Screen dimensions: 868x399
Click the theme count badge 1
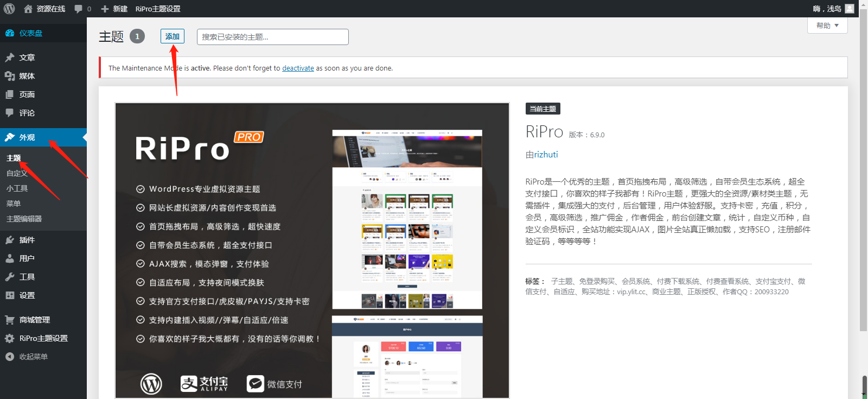tap(137, 36)
